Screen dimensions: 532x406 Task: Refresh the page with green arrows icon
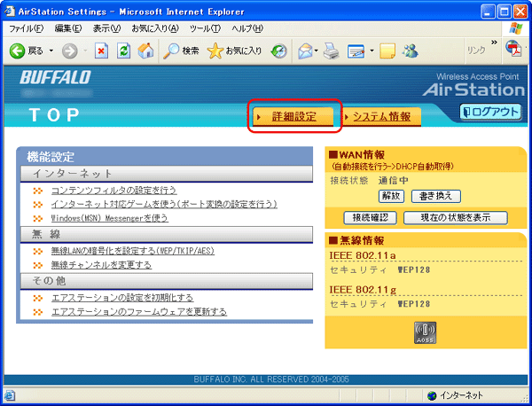pos(123,51)
